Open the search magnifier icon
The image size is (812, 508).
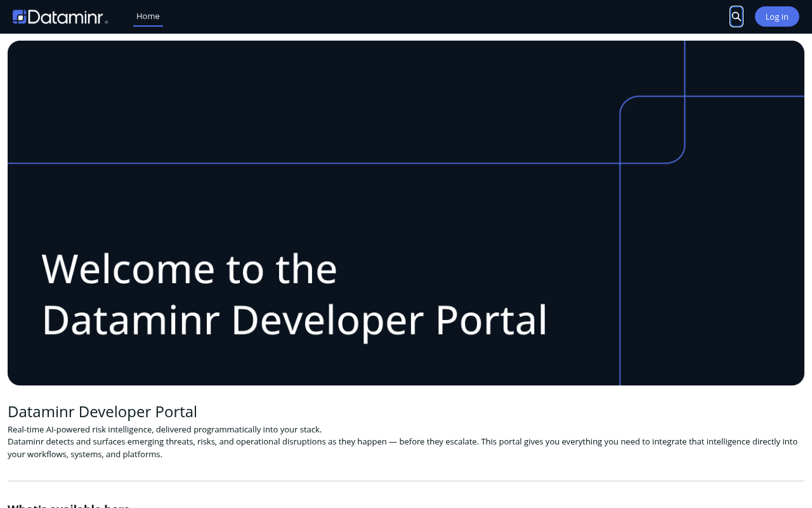[x=737, y=17]
